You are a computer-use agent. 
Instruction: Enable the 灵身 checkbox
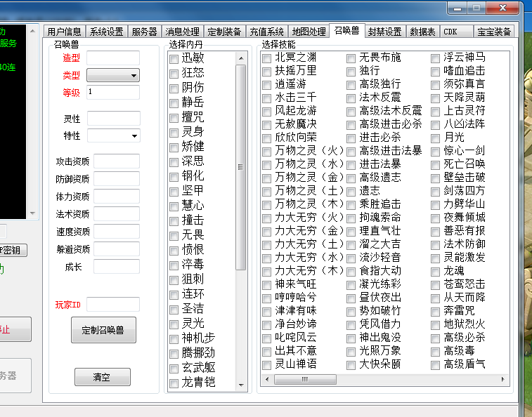(174, 133)
